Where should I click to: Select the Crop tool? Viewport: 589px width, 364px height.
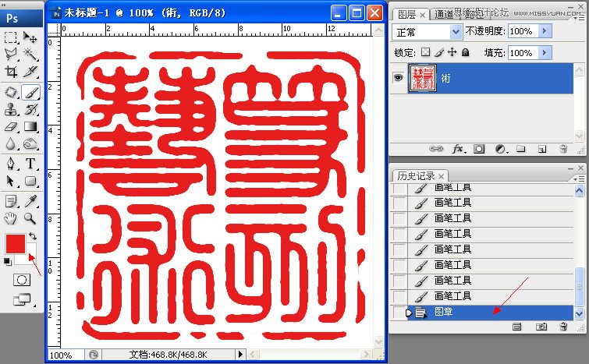tap(10, 71)
